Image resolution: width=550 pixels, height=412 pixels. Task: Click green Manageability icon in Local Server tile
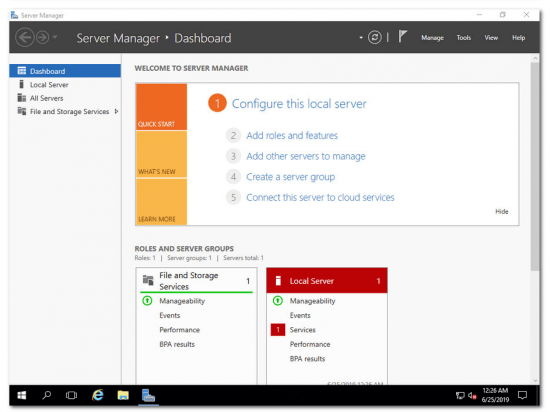(x=278, y=300)
